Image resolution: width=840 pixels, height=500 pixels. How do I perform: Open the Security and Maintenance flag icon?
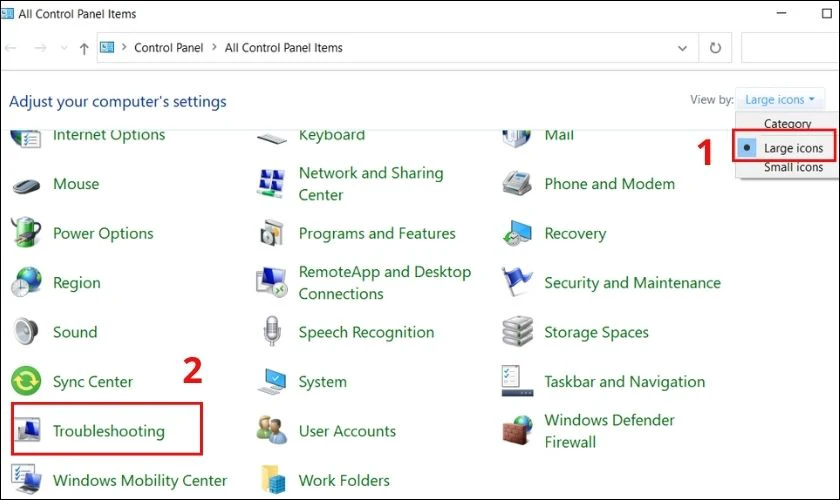coord(517,281)
